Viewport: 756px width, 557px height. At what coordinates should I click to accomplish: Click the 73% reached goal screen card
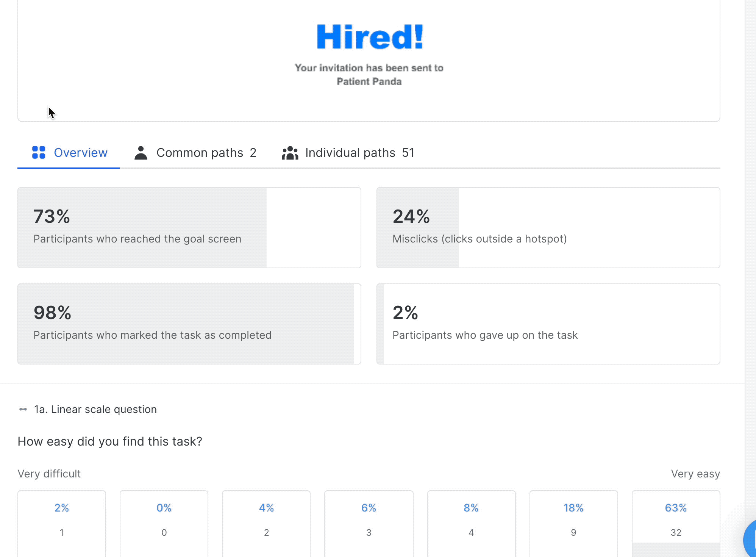189,228
